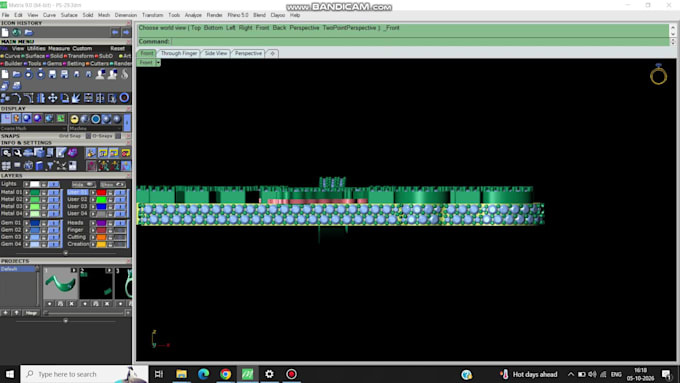Click the yellow sphere icon in Display
Image resolution: width=680 pixels, height=383 pixels.
click(75, 119)
